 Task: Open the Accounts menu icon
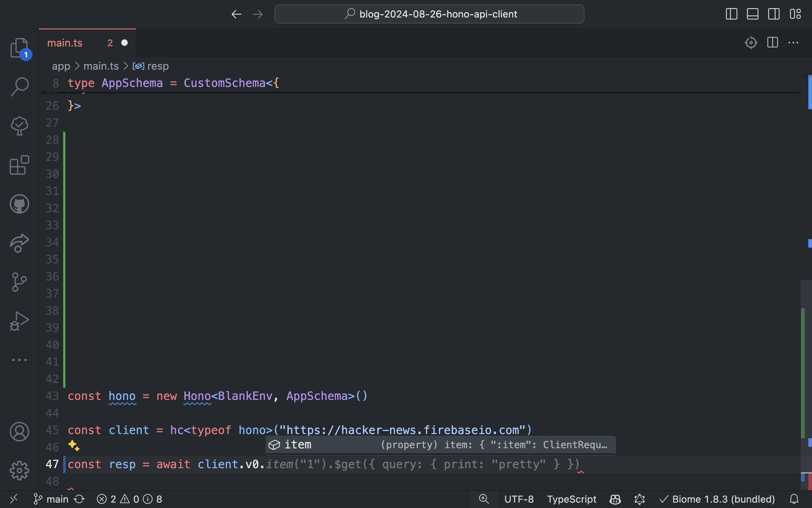[19, 432]
